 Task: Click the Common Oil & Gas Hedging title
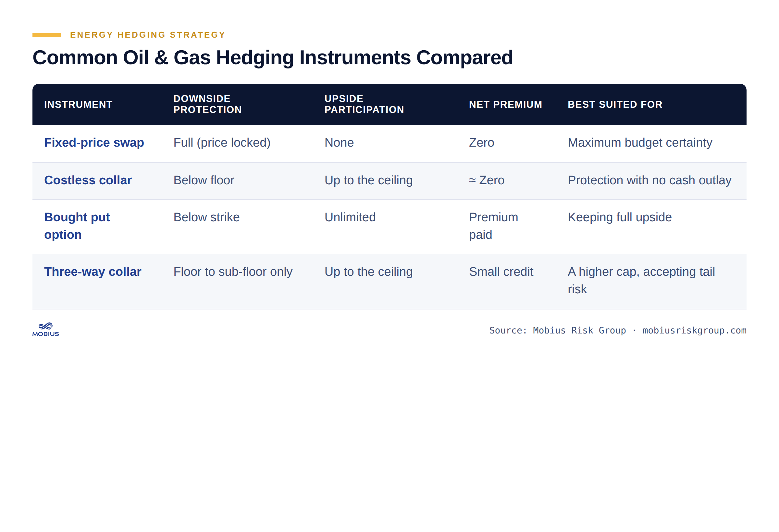tap(273, 57)
